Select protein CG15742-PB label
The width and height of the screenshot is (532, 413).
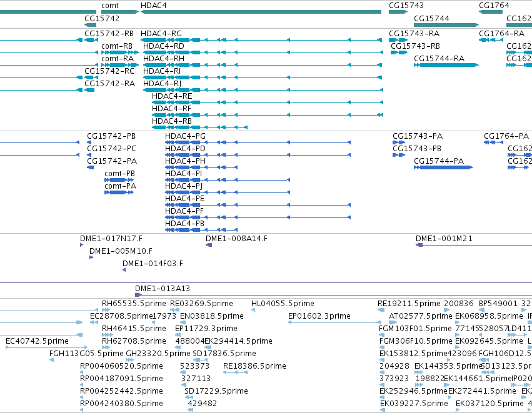pos(111,136)
